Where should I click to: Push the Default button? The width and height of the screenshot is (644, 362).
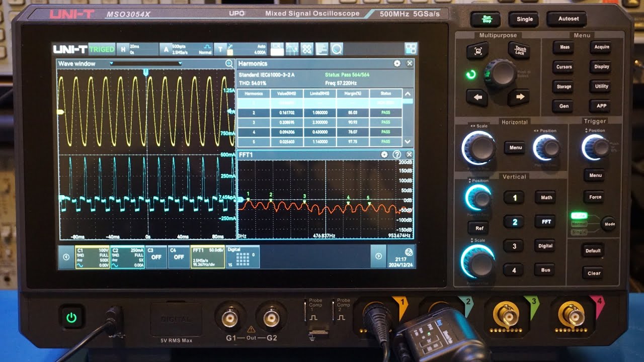[x=593, y=251]
